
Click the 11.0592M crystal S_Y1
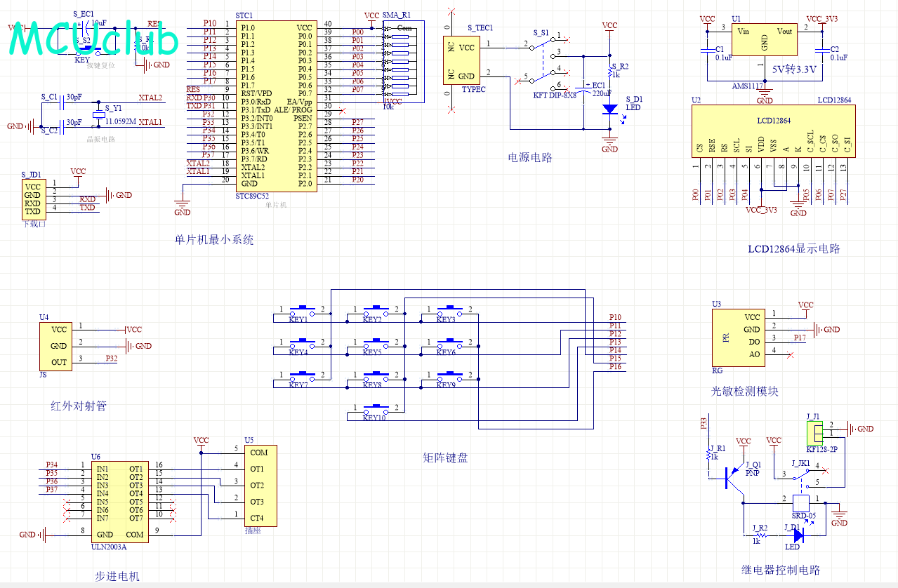98,116
